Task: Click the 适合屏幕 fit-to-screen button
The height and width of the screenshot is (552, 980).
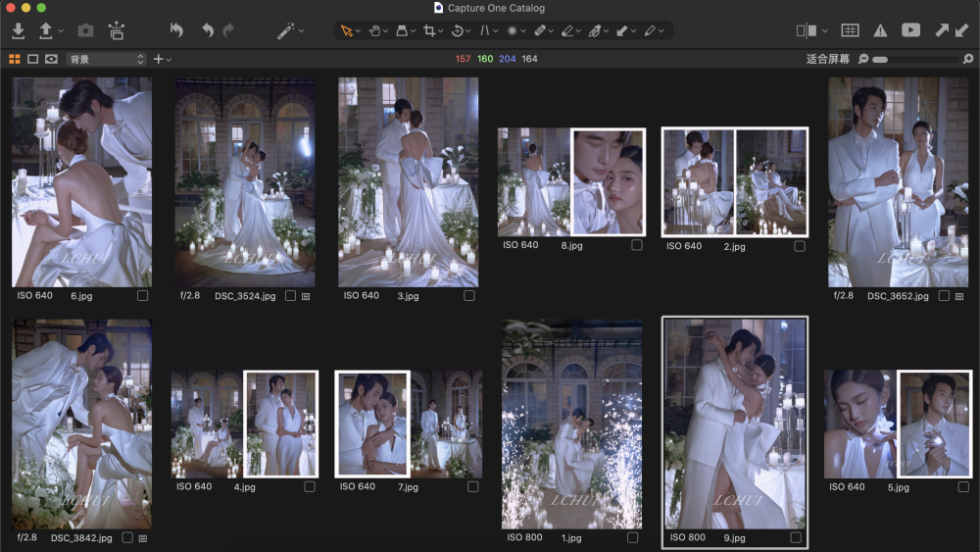Action: pyautogui.click(x=827, y=60)
